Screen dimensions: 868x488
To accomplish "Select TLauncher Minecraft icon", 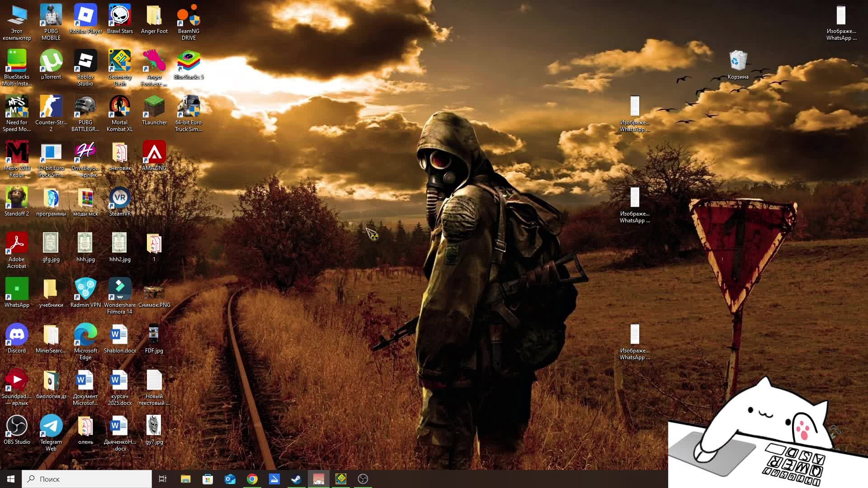I will click(x=154, y=110).
